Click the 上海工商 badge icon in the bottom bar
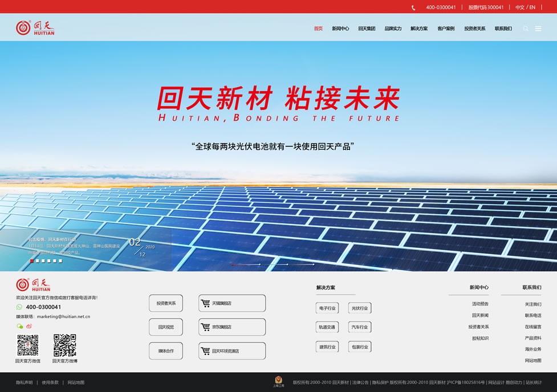Viewport: 557px width, 392px height. (278, 381)
